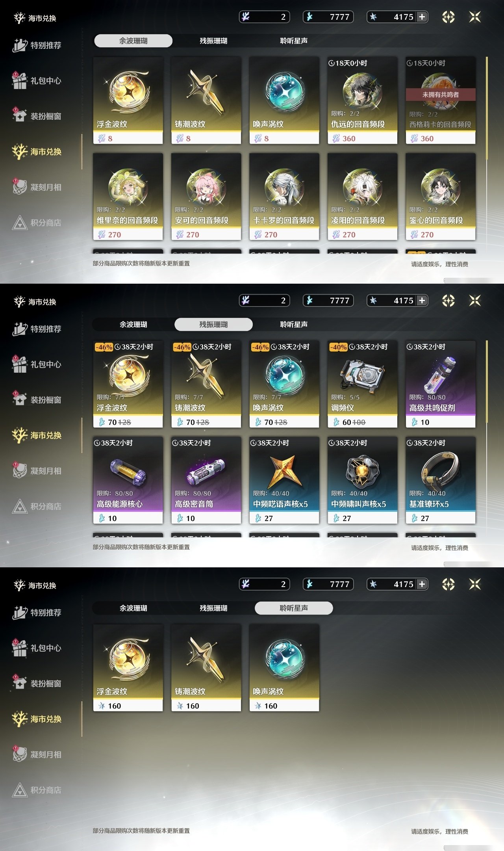The image size is (504, 851).
Task: Choose the 基准镣环x5 ring item
Action: tap(441, 480)
